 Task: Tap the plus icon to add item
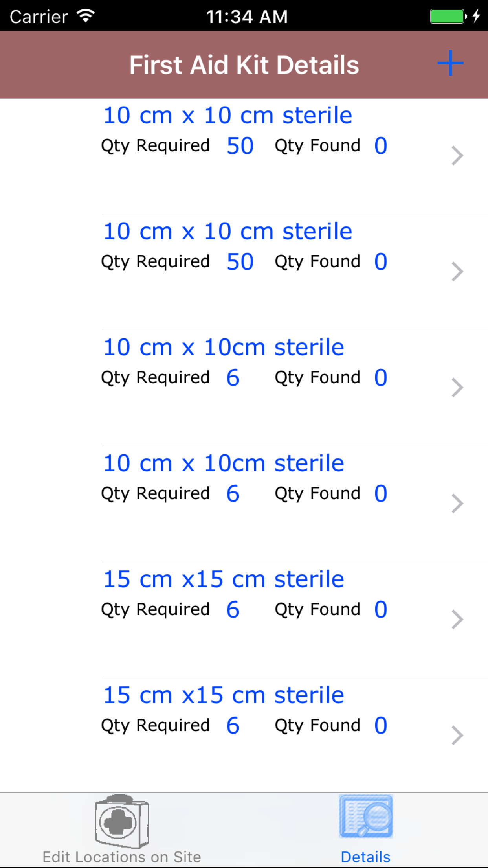(450, 63)
